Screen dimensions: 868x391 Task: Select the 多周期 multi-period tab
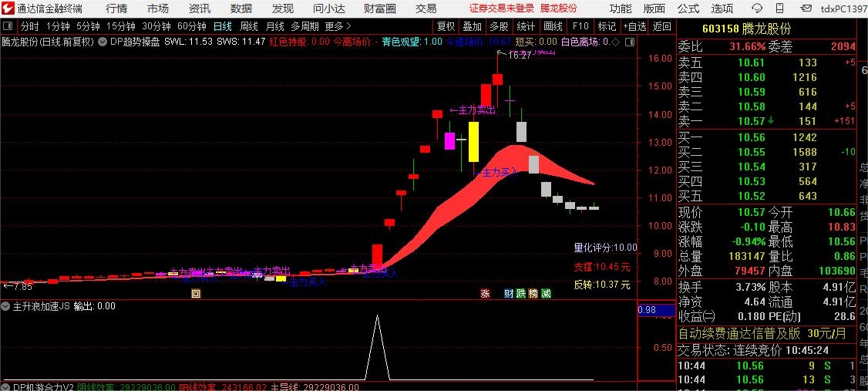click(304, 26)
